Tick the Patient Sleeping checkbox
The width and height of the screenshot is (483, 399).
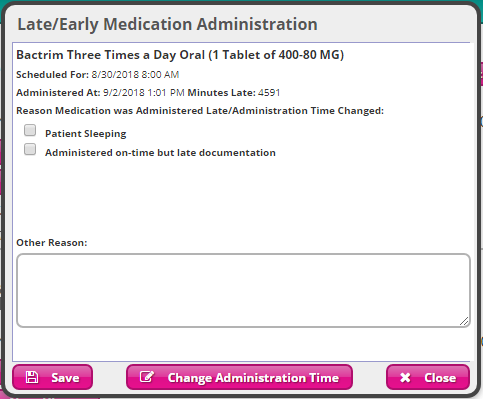pos(30,130)
